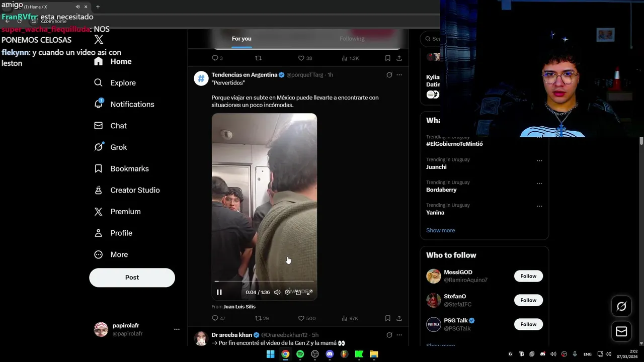Expand the video to fullscreen
The image size is (644, 362).
point(309,292)
